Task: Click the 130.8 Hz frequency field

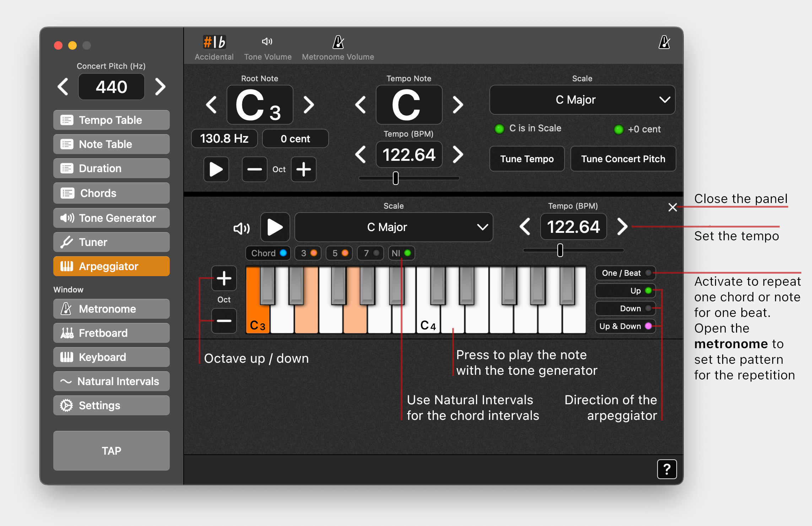Action: click(224, 138)
